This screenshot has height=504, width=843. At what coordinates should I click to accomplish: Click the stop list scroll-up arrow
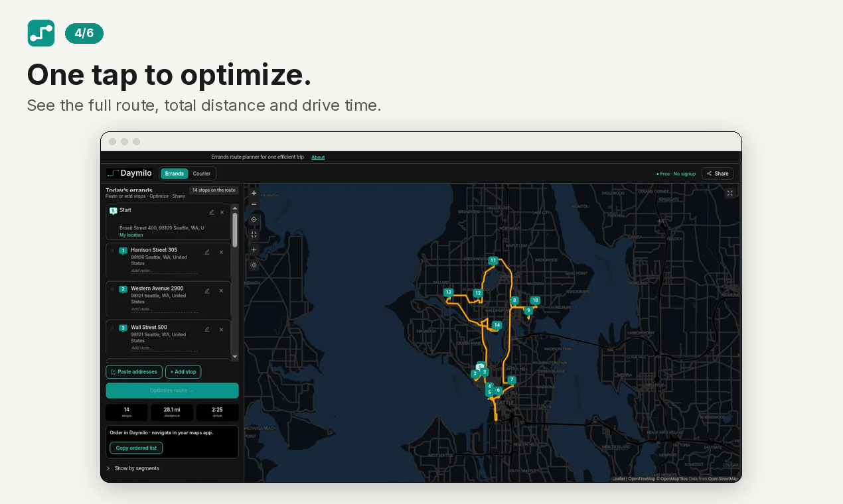[x=234, y=208]
